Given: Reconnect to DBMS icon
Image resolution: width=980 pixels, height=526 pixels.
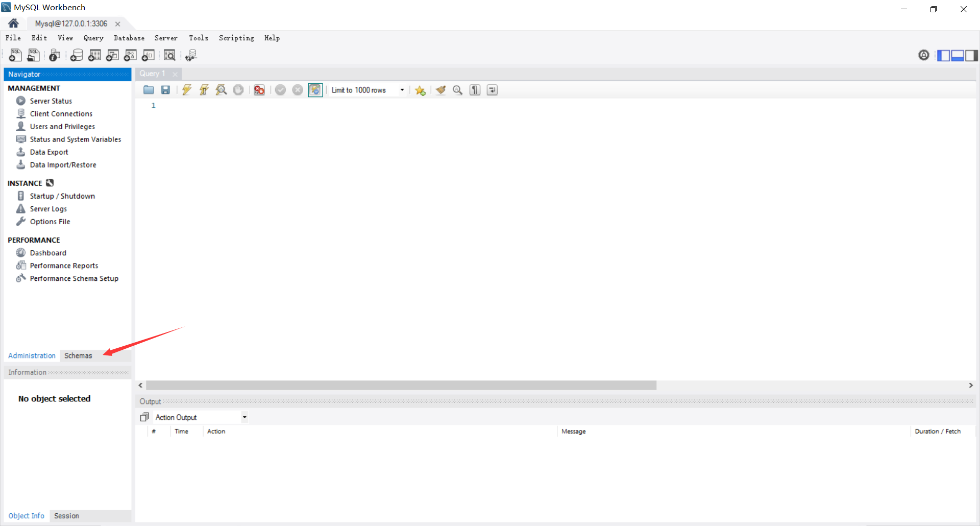Looking at the screenshot, I should point(191,55).
